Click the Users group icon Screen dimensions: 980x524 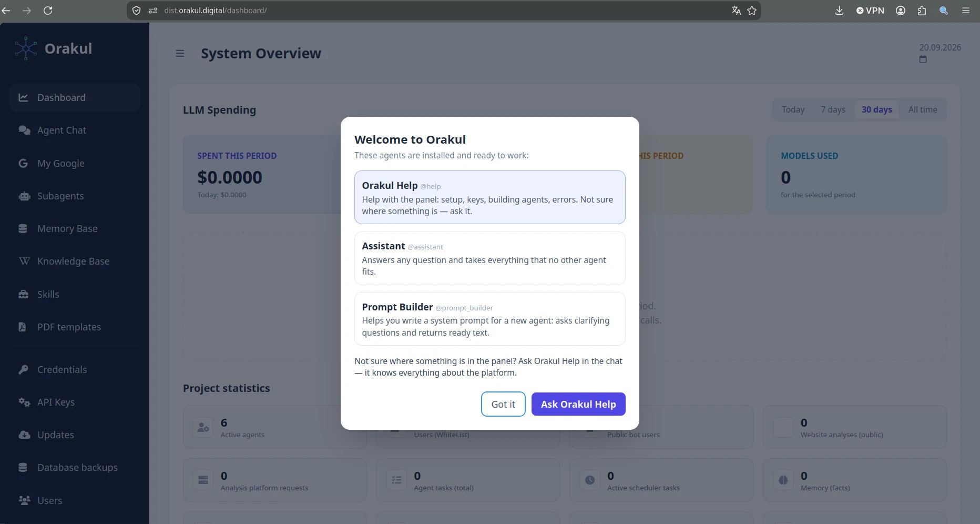[24, 500]
